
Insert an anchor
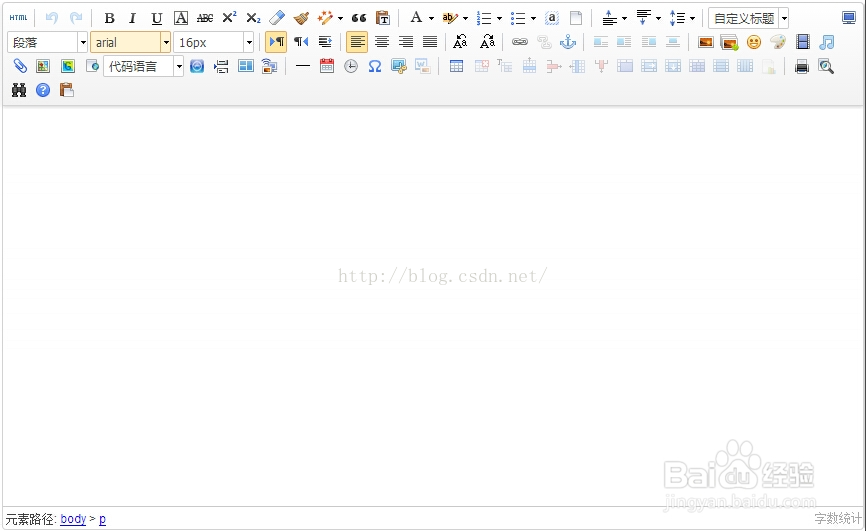pos(568,42)
